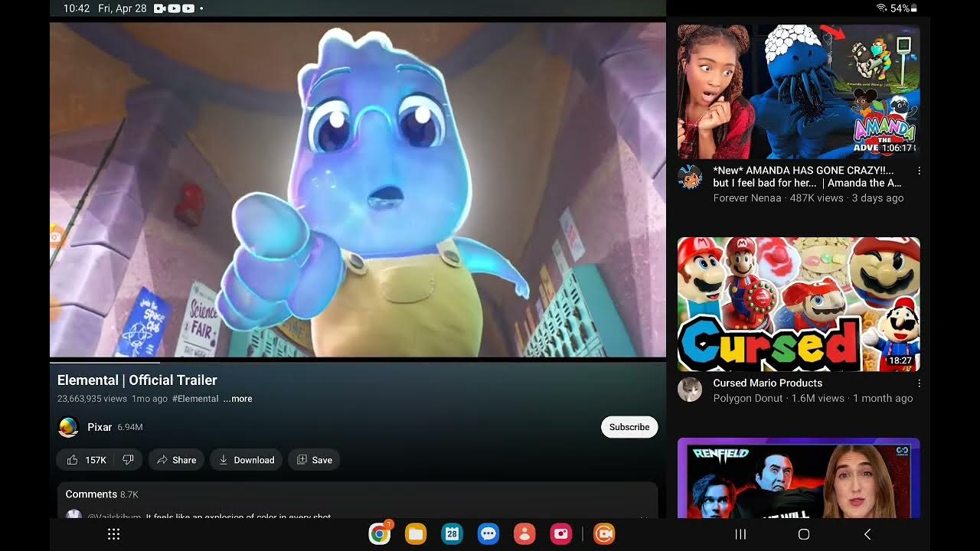This screenshot has height=551, width=980.
Task: Subscribe to the Pixar channel
Action: pos(629,427)
